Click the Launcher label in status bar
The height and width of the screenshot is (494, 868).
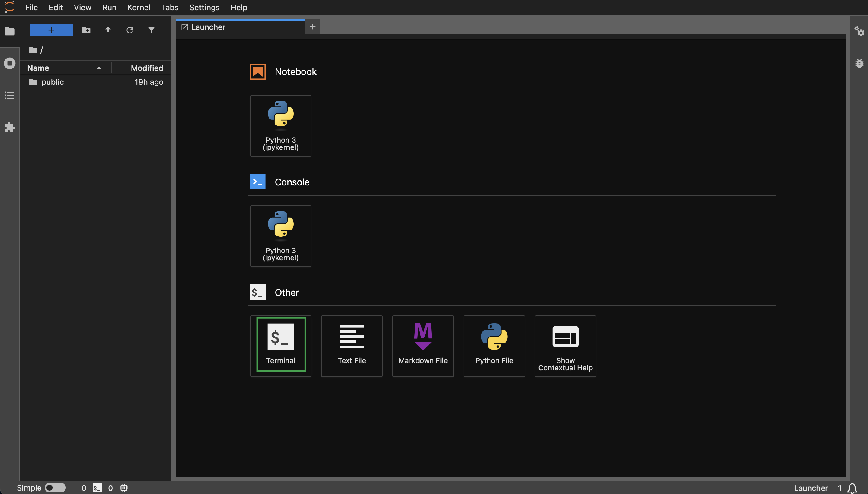coord(811,488)
